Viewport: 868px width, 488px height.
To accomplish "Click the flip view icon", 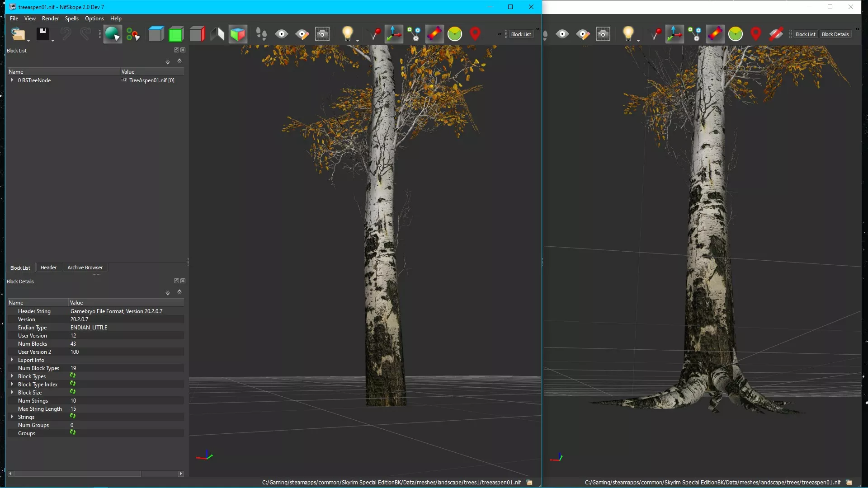I will point(217,34).
